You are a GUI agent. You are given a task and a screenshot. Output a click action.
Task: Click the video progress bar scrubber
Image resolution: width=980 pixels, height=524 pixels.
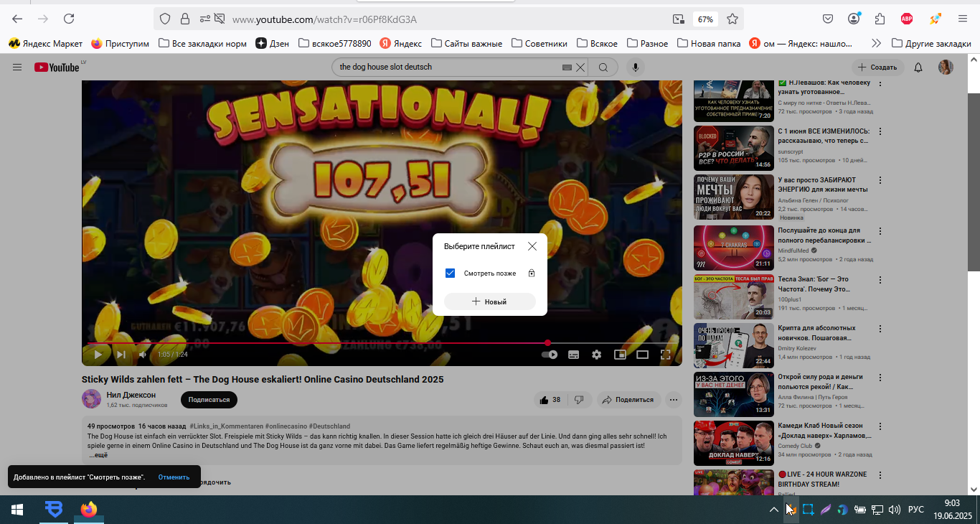click(547, 343)
